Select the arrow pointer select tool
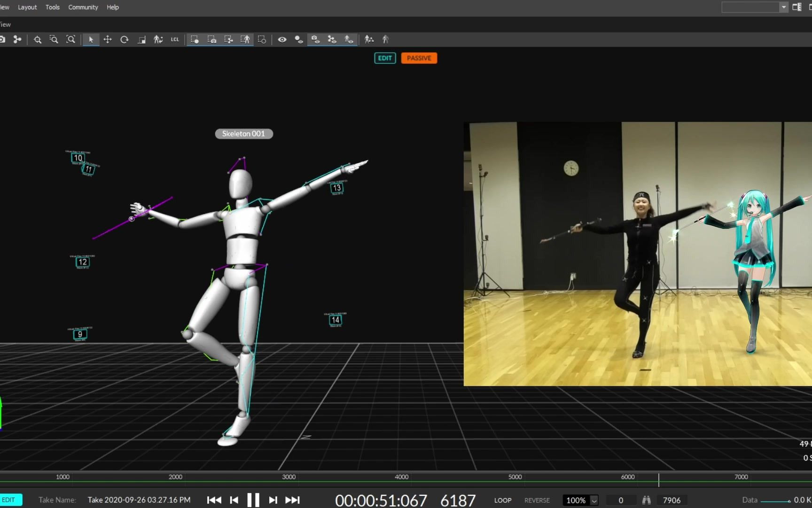 pyautogui.click(x=91, y=40)
